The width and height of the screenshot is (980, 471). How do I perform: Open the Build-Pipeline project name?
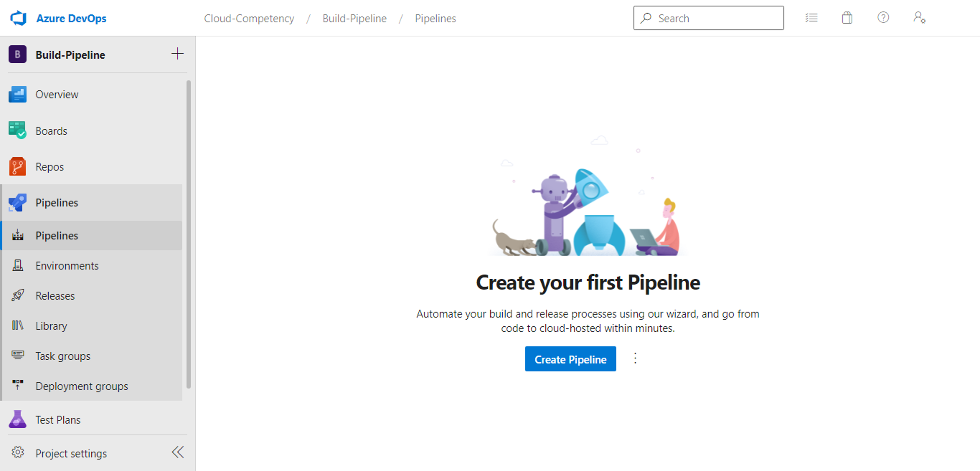pyautogui.click(x=70, y=55)
